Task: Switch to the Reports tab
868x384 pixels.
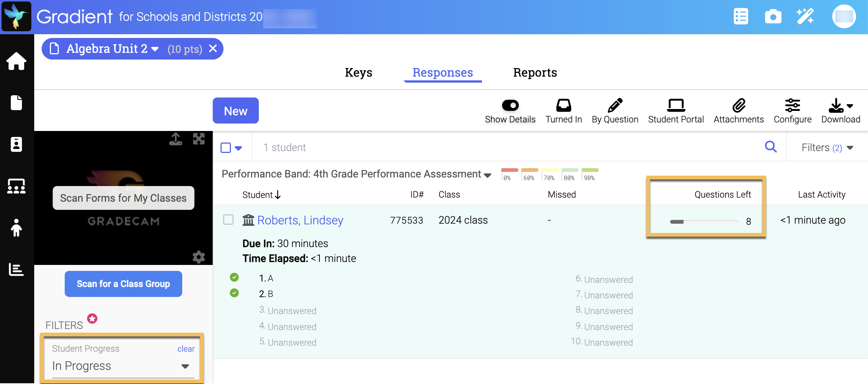Action: click(535, 73)
